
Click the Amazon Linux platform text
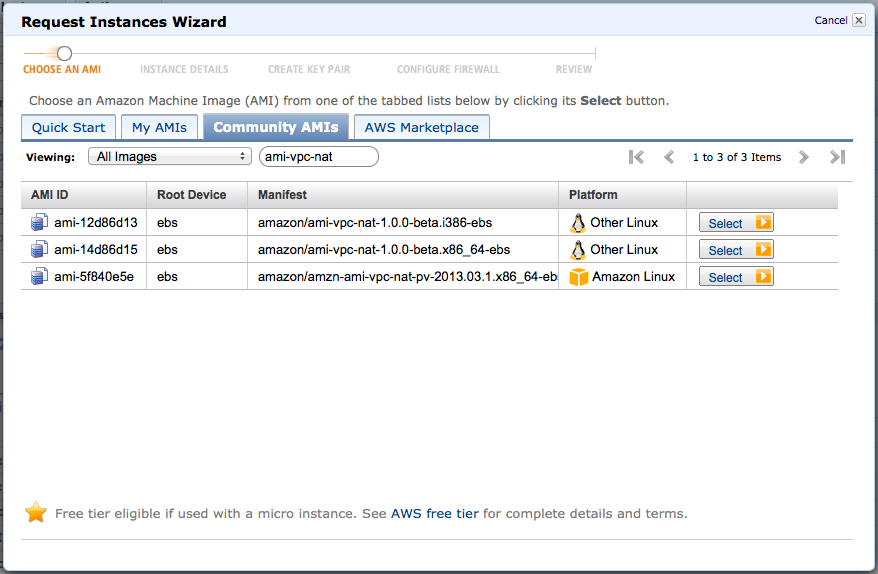click(x=633, y=277)
